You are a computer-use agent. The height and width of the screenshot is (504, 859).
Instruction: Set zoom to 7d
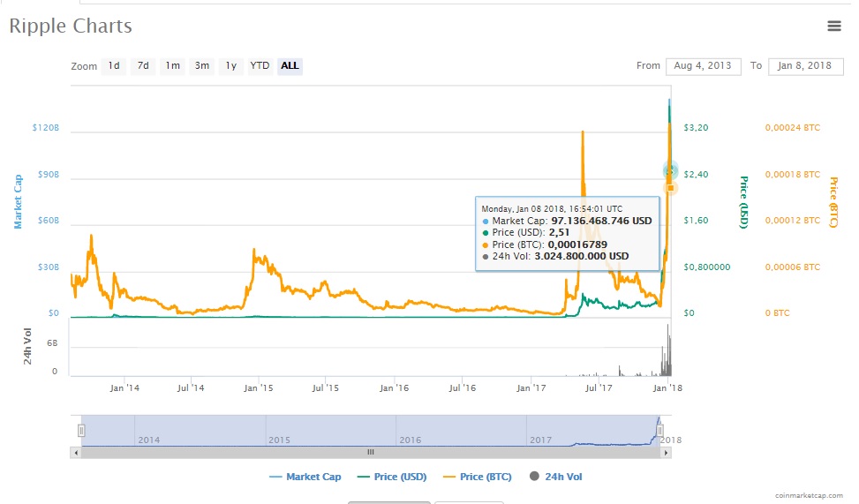[x=143, y=65]
